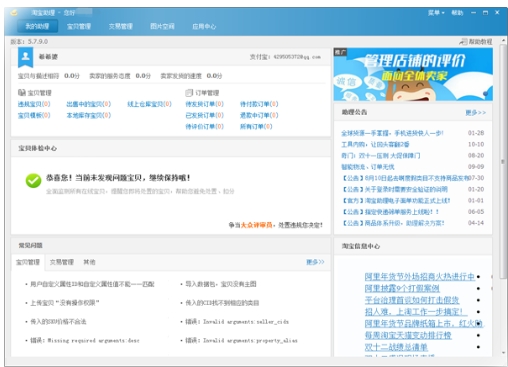Click 更多>> in the 助理公告 panel
Viewport: 508px width, 367px height.
[476, 113]
